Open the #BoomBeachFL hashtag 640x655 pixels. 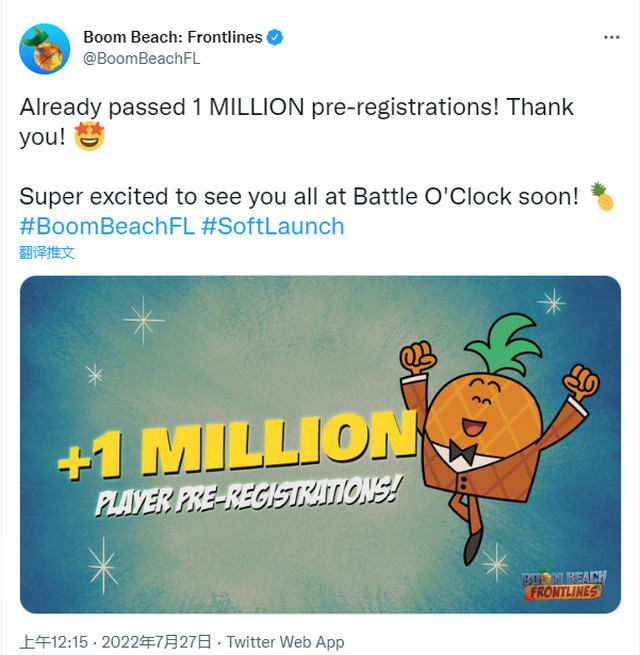107,226
